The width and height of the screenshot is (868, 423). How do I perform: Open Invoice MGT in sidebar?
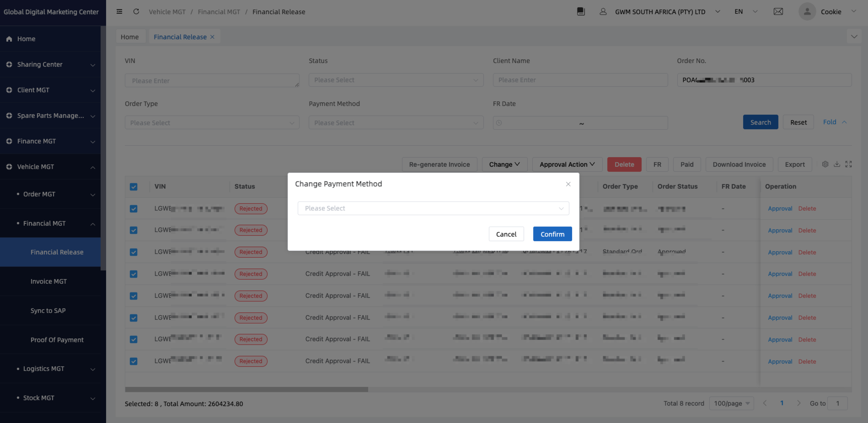point(48,281)
